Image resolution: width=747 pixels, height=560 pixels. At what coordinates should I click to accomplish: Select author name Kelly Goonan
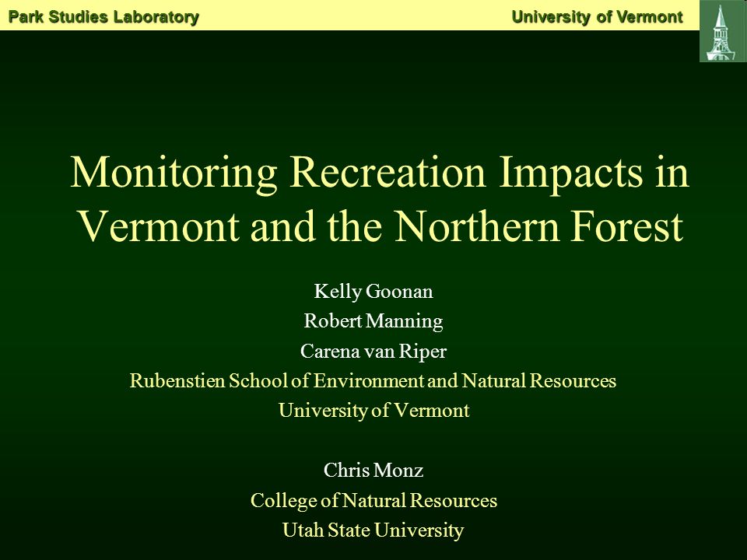coord(373,292)
